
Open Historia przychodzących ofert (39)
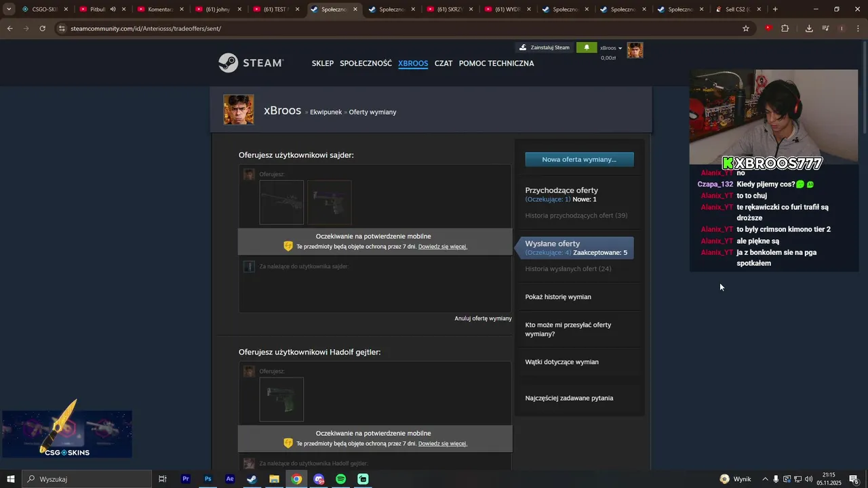tap(576, 216)
